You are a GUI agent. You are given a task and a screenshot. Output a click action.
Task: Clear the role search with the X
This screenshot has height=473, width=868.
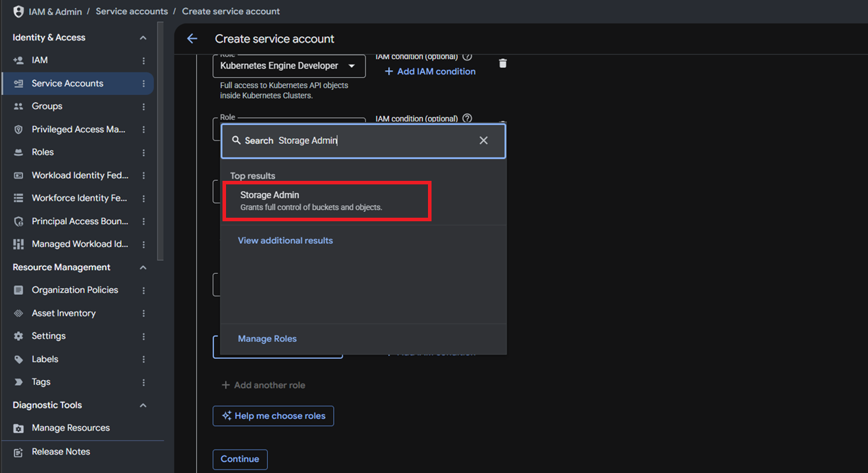[x=483, y=140]
